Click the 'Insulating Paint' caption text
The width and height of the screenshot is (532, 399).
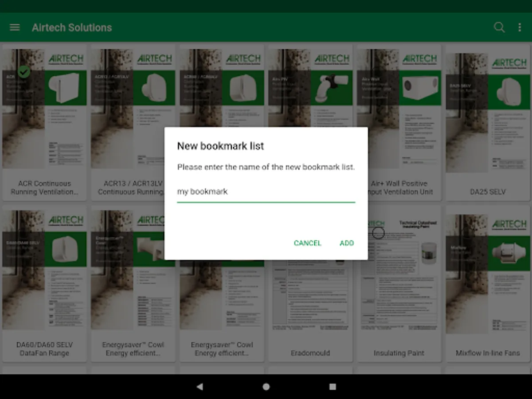pyautogui.click(x=399, y=353)
